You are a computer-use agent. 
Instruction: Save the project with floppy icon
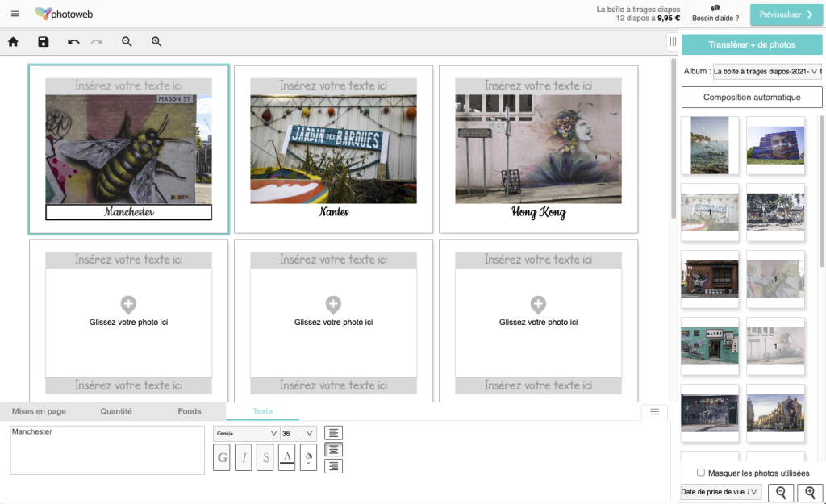tap(44, 42)
